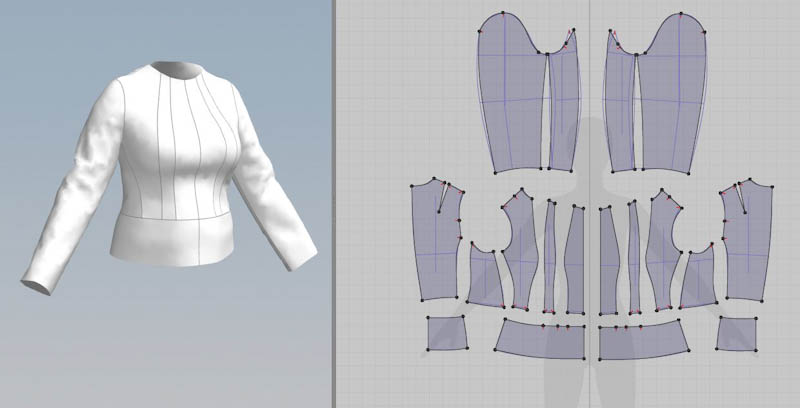Select the small left peplum rectangle pattern
The width and height of the screenshot is (800, 408).
[x=447, y=333]
